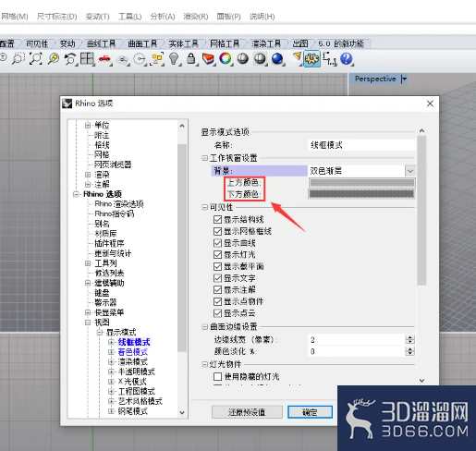Toggle the 显示曲线 checkbox
Image resolution: width=476 pixels, height=451 pixels.
pyautogui.click(x=217, y=243)
